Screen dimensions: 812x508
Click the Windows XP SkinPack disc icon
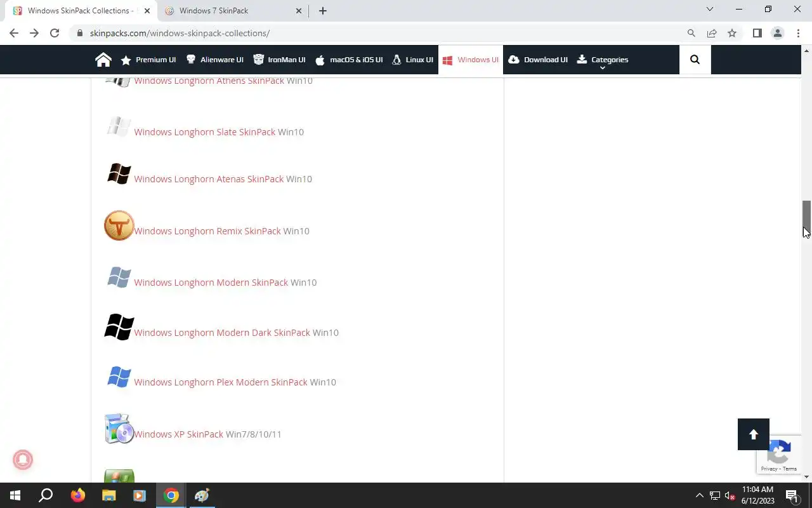pos(119,429)
